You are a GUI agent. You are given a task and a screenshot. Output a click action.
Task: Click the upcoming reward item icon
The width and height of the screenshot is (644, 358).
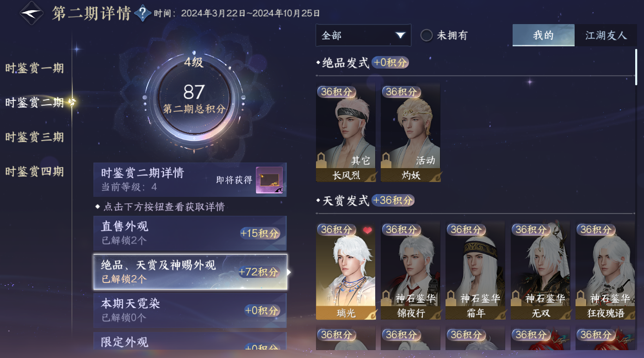(269, 180)
